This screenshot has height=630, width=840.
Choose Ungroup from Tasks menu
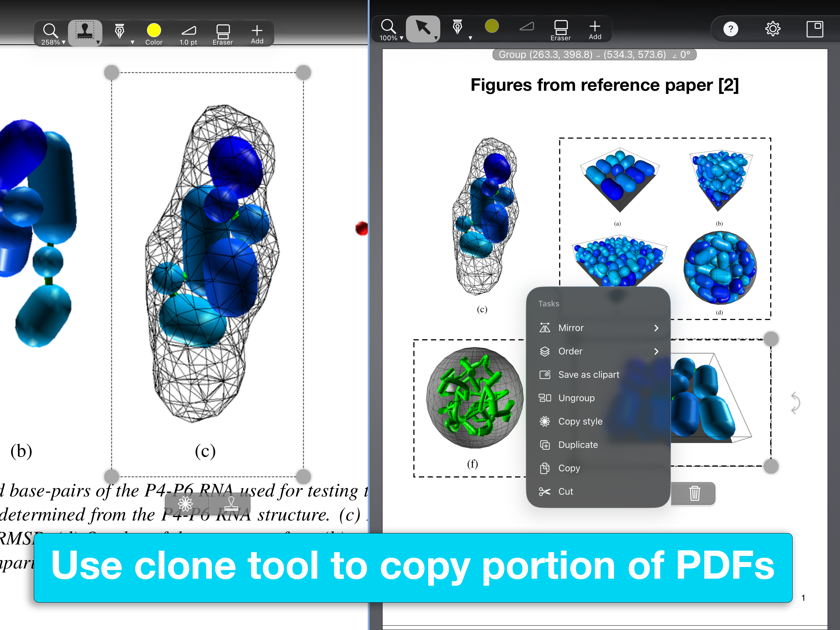point(576,398)
